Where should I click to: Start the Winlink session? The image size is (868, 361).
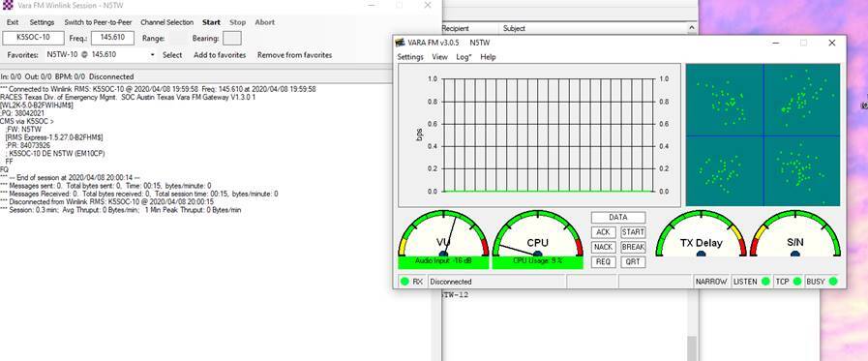click(x=211, y=22)
